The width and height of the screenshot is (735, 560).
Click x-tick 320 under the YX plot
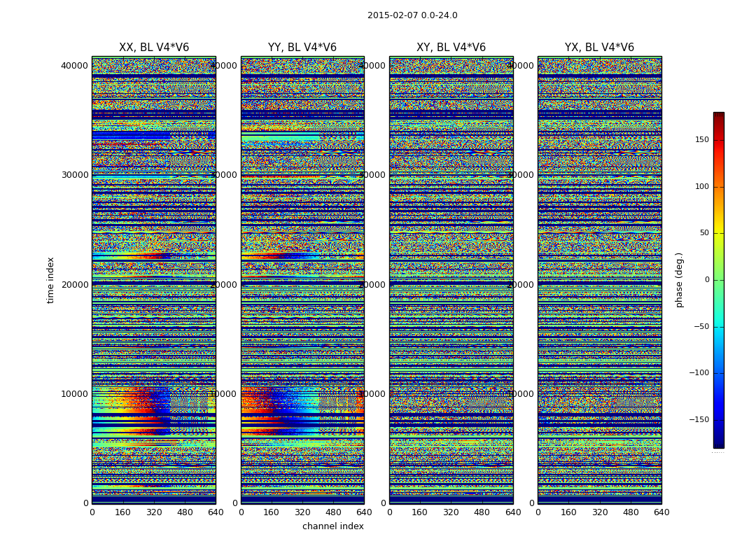tap(599, 512)
